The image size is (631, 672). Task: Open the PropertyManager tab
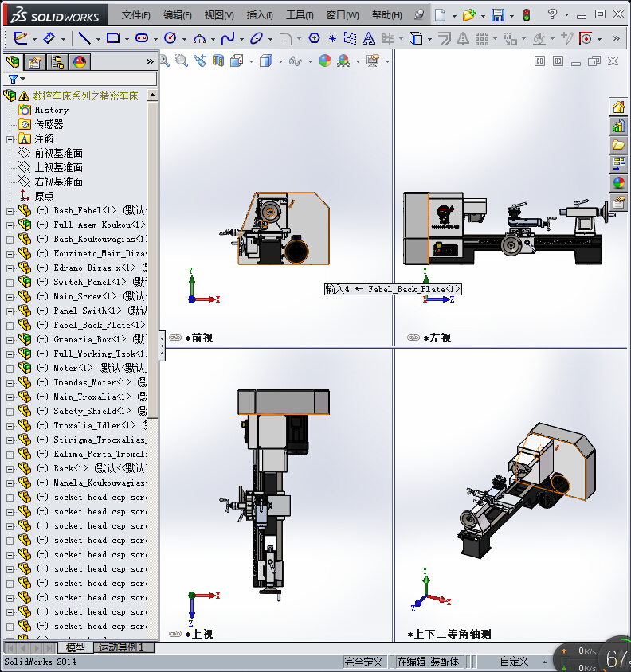[35, 63]
